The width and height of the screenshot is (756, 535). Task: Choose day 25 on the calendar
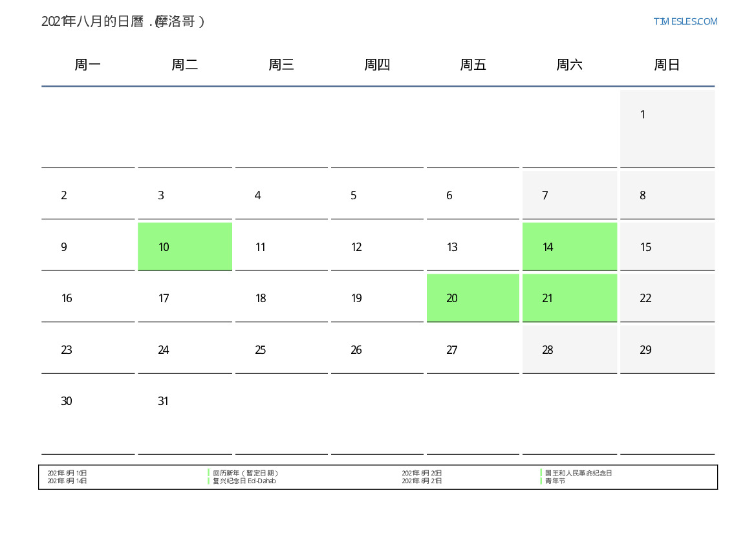[x=281, y=349]
